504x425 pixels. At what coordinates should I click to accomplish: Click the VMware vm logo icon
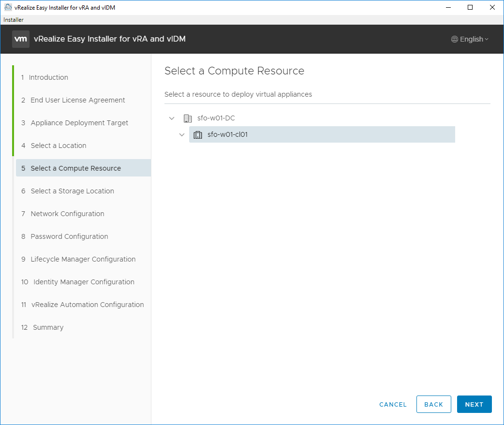[x=21, y=39]
